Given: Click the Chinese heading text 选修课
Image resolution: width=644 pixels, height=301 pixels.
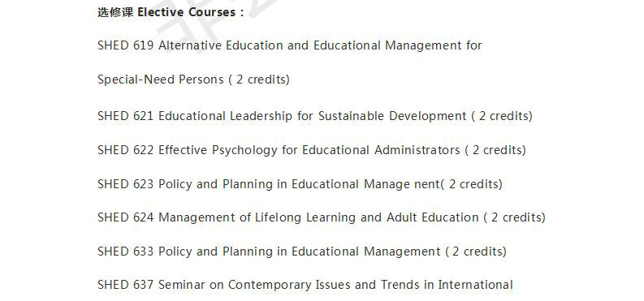Looking at the screenshot, I should (115, 12).
